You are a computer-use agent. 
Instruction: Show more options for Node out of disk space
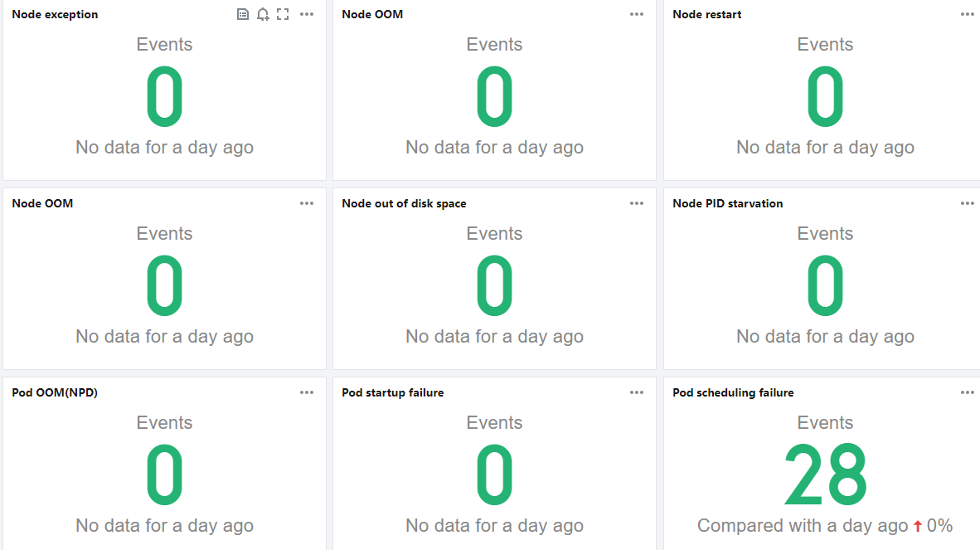point(637,203)
